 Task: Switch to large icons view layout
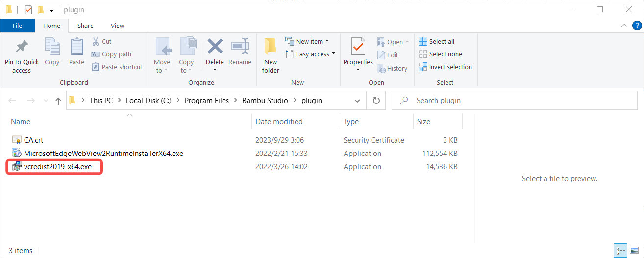tap(634, 251)
